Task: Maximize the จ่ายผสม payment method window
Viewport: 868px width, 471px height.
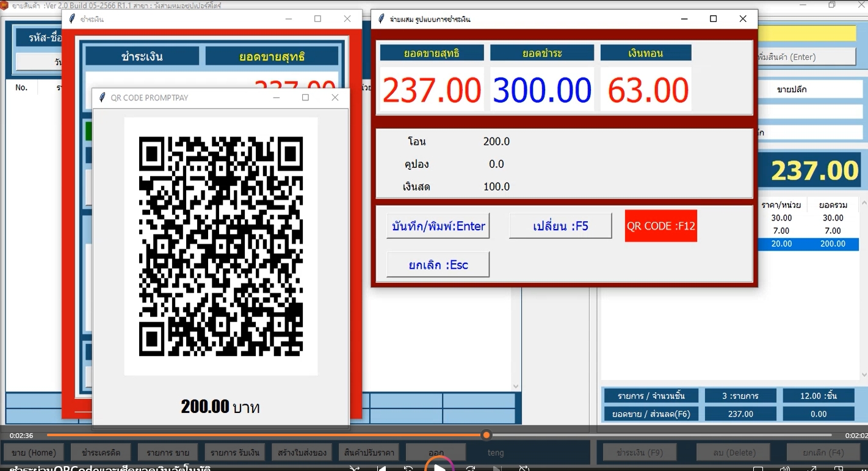Action: tap(713, 19)
